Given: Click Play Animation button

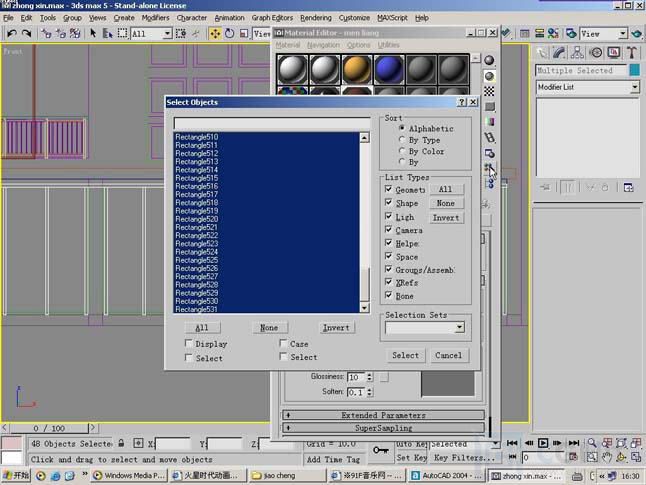Looking at the screenshot, I should tap(543, 443).
